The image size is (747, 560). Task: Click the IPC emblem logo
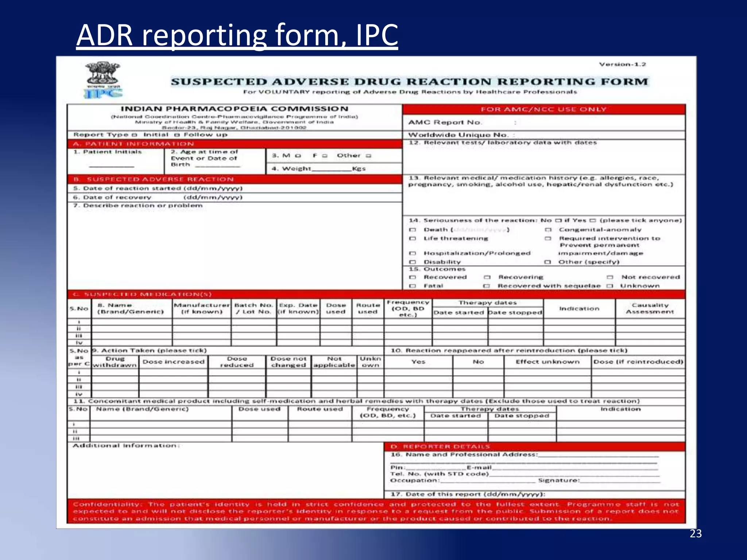coord(103,80)
